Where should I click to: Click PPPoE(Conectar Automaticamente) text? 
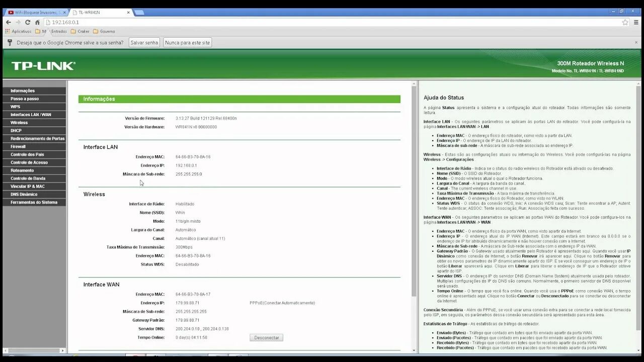(282, 303)
